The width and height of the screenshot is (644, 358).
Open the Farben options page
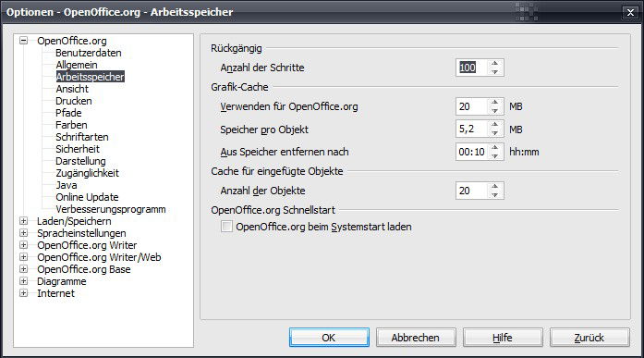[x=71, y=125]
